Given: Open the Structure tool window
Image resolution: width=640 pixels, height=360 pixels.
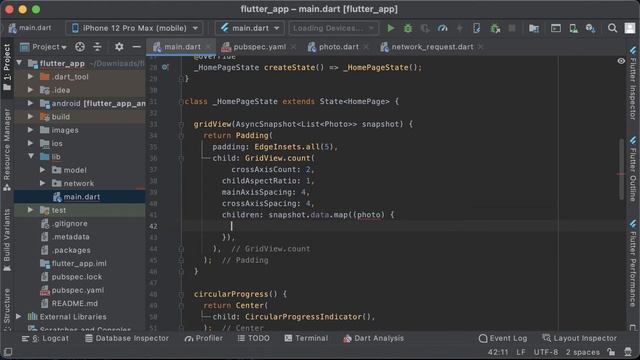Looking at the screenshot, I should pos(7,309).
